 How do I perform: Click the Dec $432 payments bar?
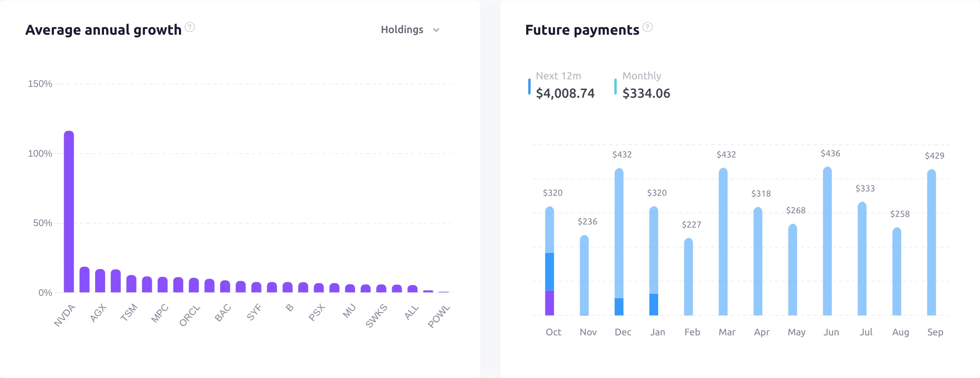[x=619, y=242]
